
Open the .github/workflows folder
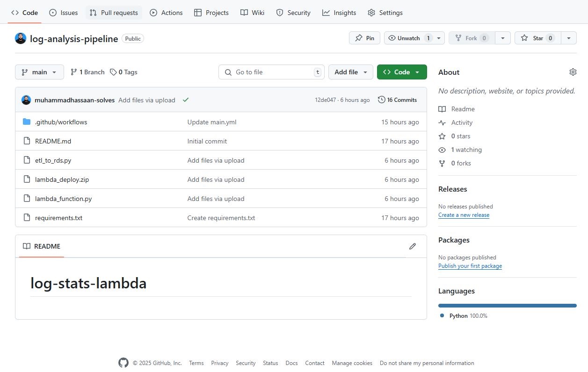click(x=61, y=122)
